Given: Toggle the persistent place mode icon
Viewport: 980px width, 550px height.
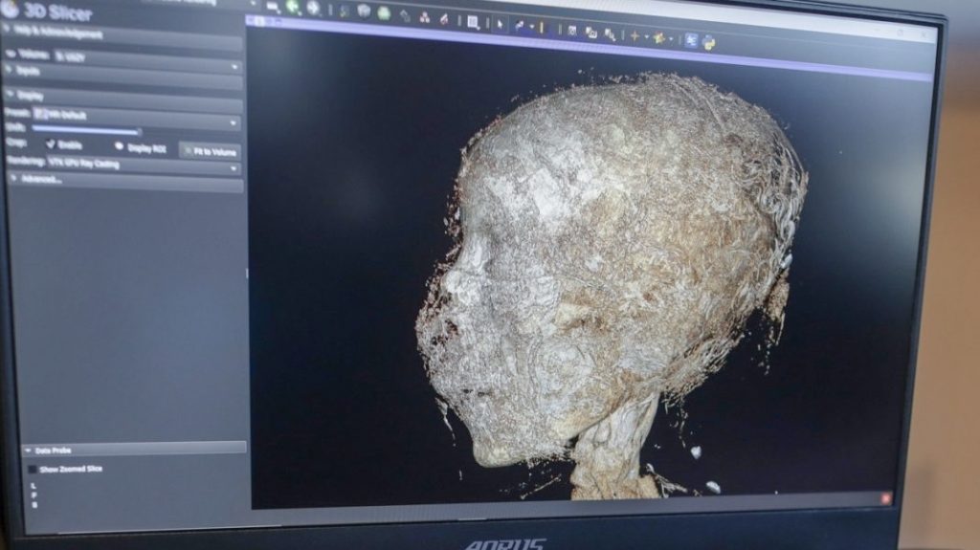Looking at the screenshot, I should (x=542, y=28).
